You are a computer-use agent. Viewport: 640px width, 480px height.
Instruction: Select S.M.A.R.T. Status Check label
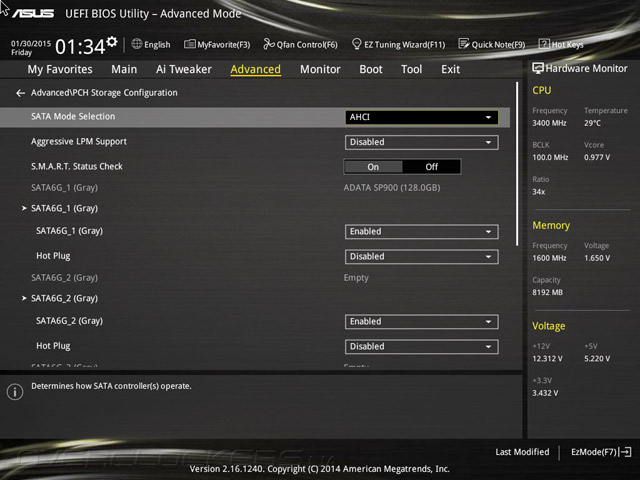click(x=77, y=167)
